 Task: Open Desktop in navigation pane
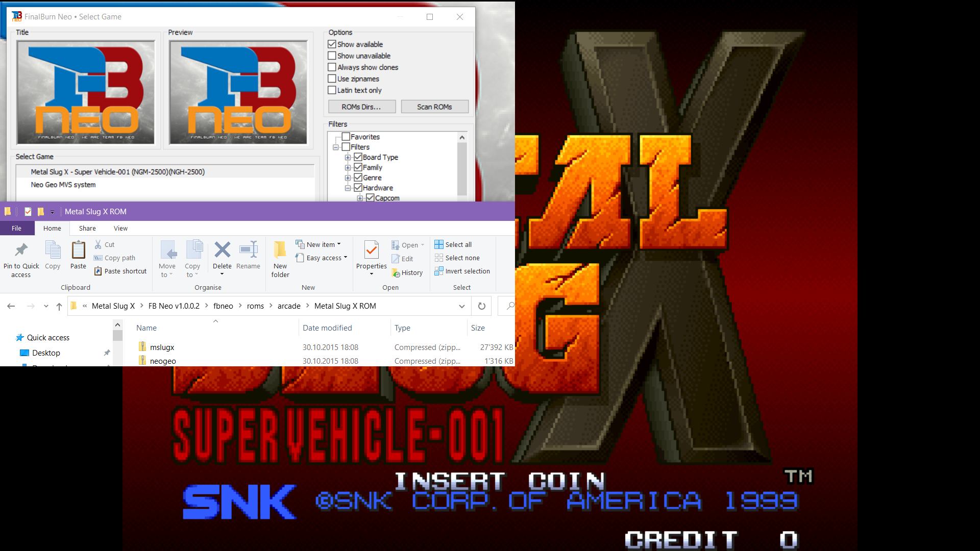tap(46, 353)
